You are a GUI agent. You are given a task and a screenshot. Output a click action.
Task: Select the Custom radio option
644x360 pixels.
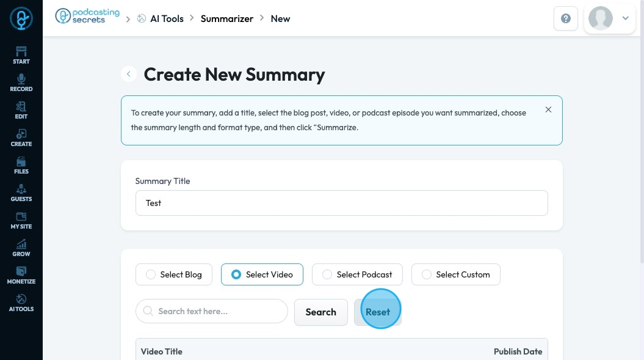coord(427,274)
